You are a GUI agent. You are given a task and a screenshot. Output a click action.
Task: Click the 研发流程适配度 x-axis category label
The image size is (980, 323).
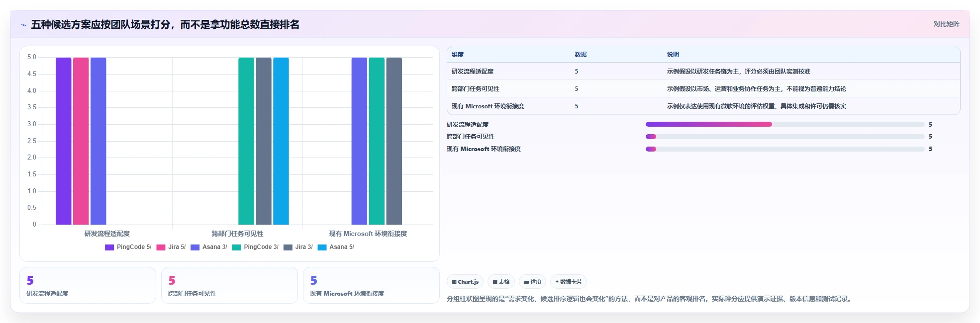[x=107, y=234]
